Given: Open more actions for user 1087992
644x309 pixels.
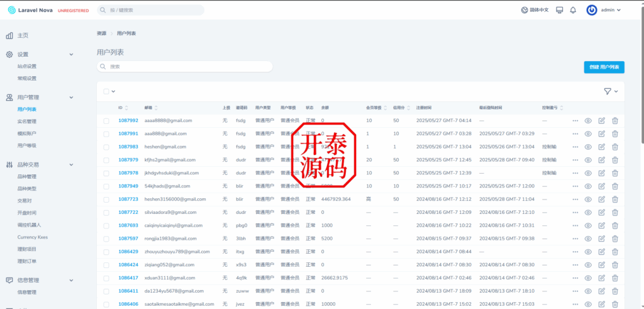Looking at the screenshot, I should 575,121.
